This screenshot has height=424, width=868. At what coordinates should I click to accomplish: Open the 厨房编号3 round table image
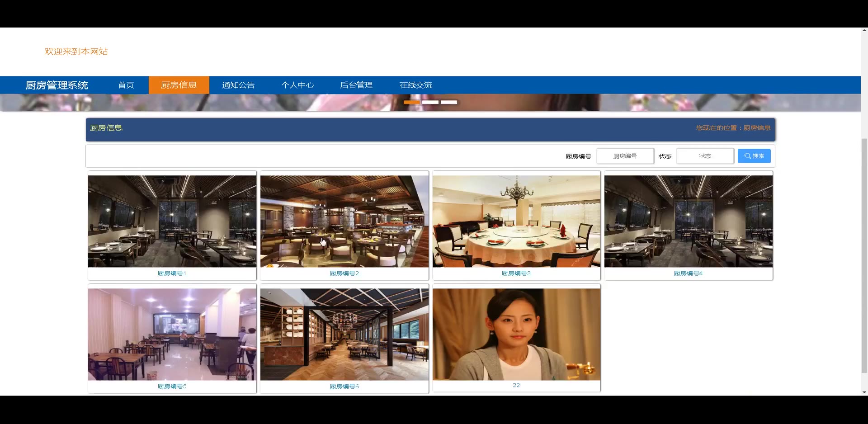click(517, 221)
